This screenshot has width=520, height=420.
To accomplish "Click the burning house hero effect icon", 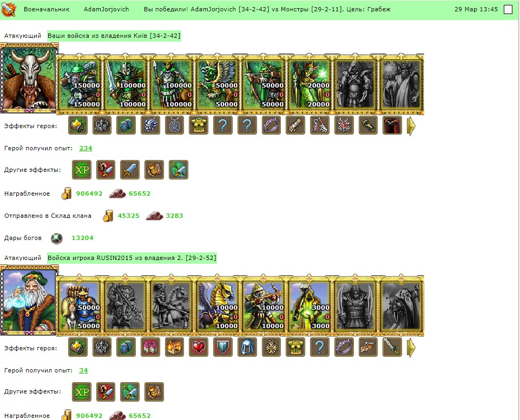I will tap(174, 347).
